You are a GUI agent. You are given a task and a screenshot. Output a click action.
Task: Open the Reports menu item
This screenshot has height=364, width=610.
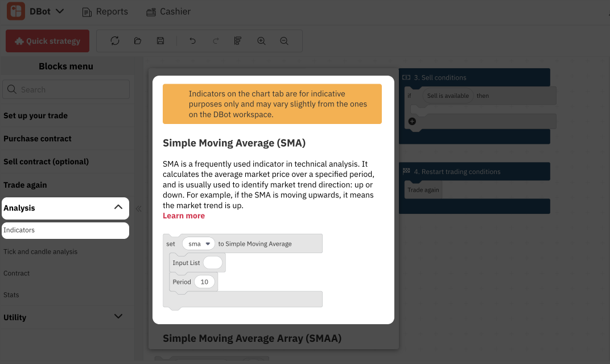105,11
